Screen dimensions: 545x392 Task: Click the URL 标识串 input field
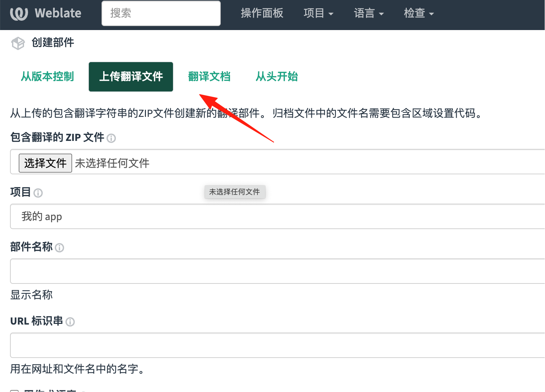[x=278, y=345]
